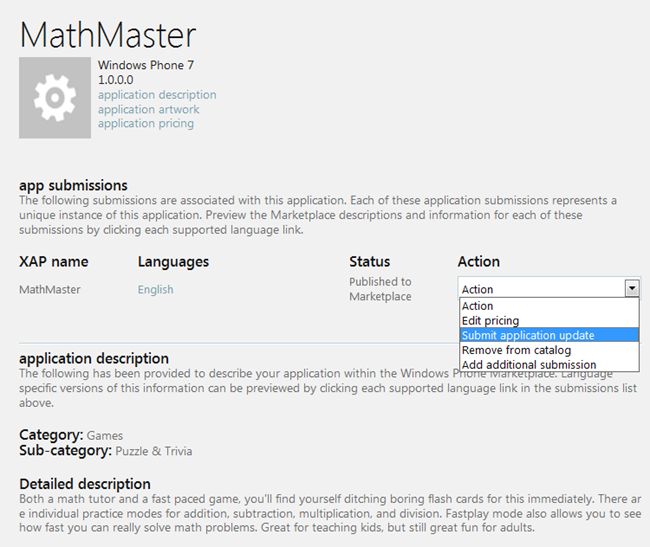Click the XAP name column header

[x=53, y=261]
